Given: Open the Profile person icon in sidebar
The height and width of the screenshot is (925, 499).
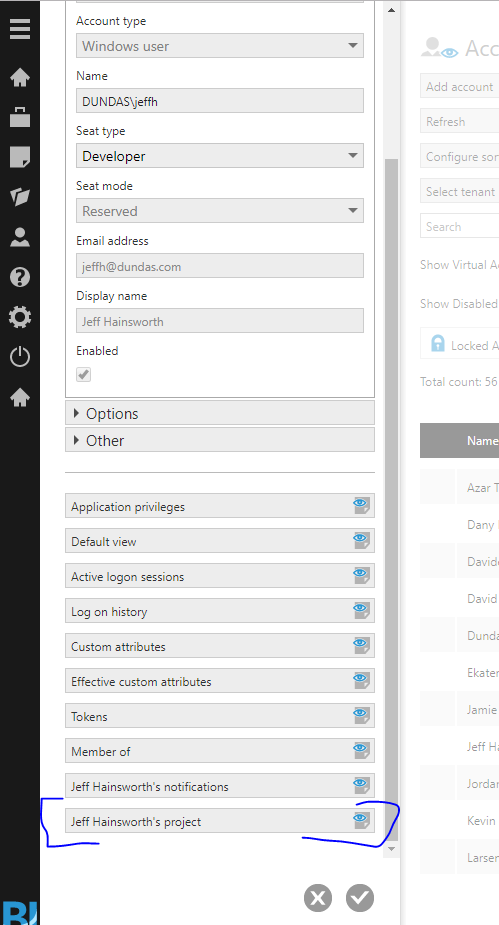Looking at the screenshot, I should [x=20, y=237].
